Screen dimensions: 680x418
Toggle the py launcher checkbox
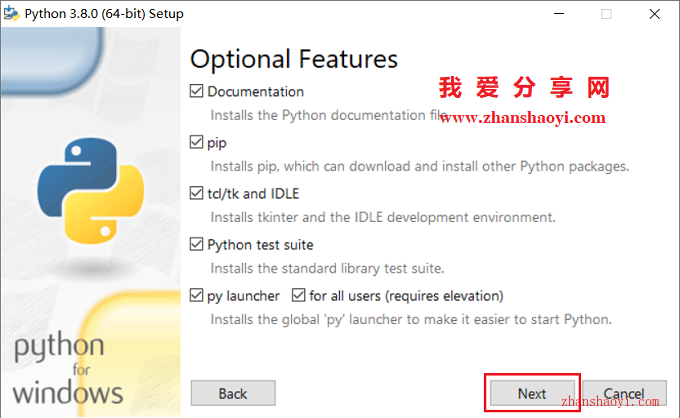coord(196,295)
